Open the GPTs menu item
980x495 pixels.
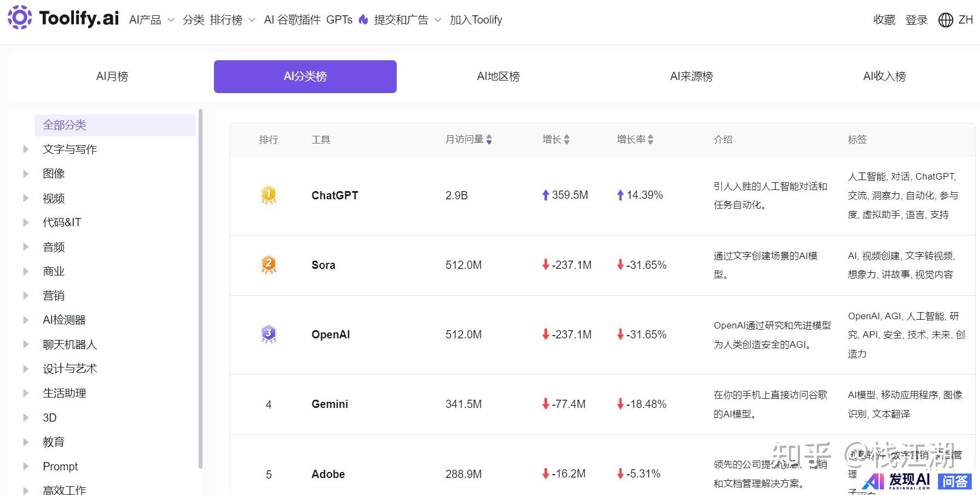[339, 20]
